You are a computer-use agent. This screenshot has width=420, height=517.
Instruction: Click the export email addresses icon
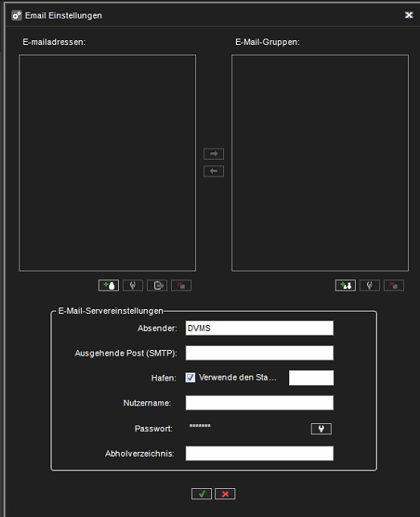157,285
